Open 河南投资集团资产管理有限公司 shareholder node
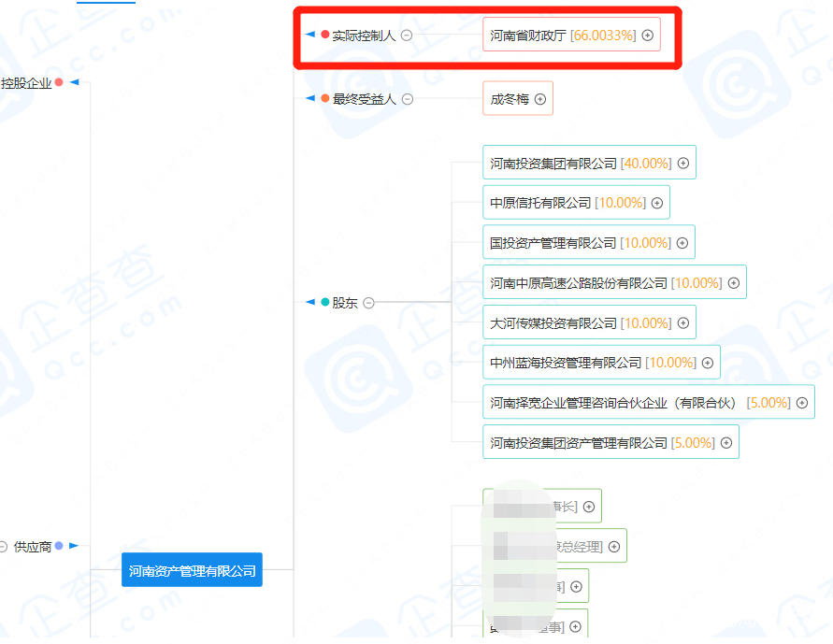833x644 pixels. point(610,443)
